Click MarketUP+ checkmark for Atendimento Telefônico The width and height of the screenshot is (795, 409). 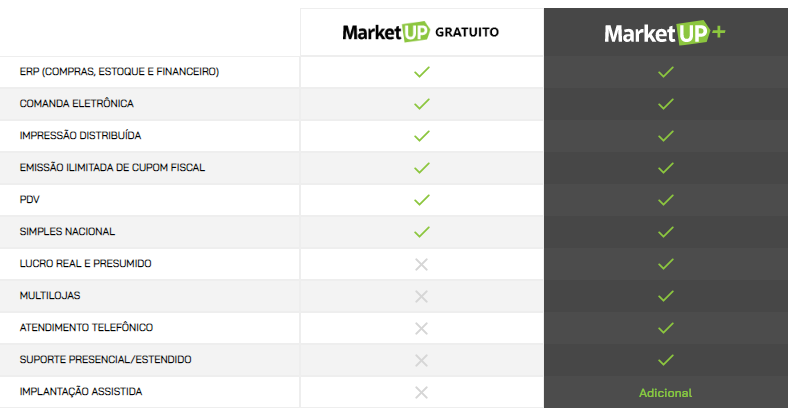coord(665,328)
